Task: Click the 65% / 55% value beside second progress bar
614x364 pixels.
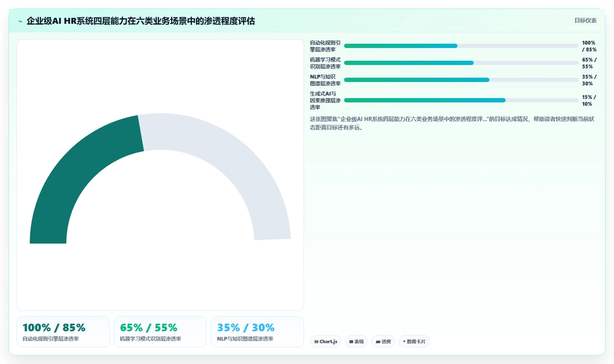Action: (x=589, y=63)
